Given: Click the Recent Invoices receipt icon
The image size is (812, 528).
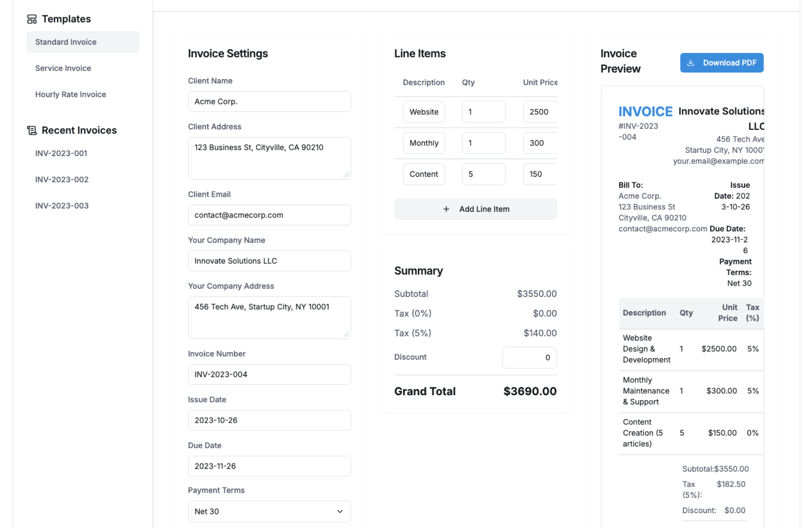Looking at the screenshot, I should click(x=32, y=130).
